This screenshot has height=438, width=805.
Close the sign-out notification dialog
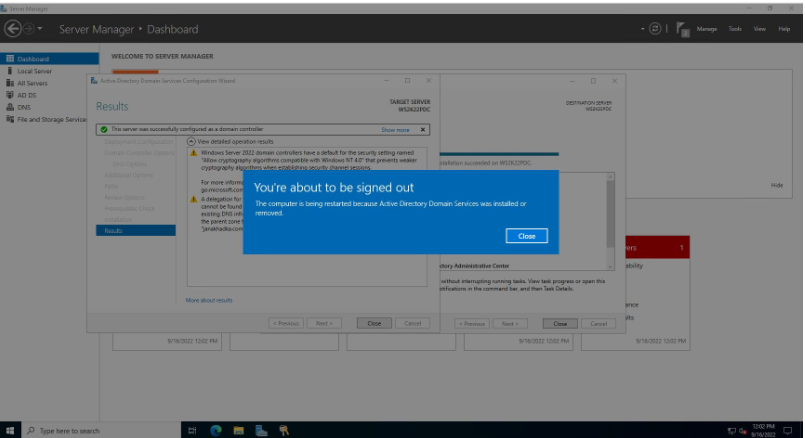(x=527, y=236)
